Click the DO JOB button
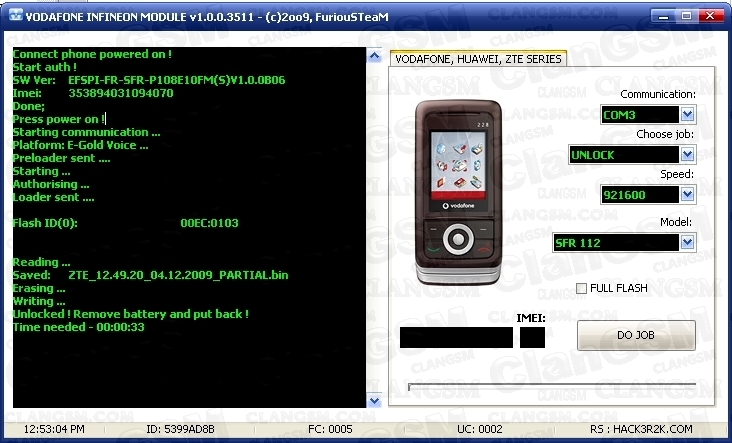The image size is (732, 443). [x=636, y=335]
